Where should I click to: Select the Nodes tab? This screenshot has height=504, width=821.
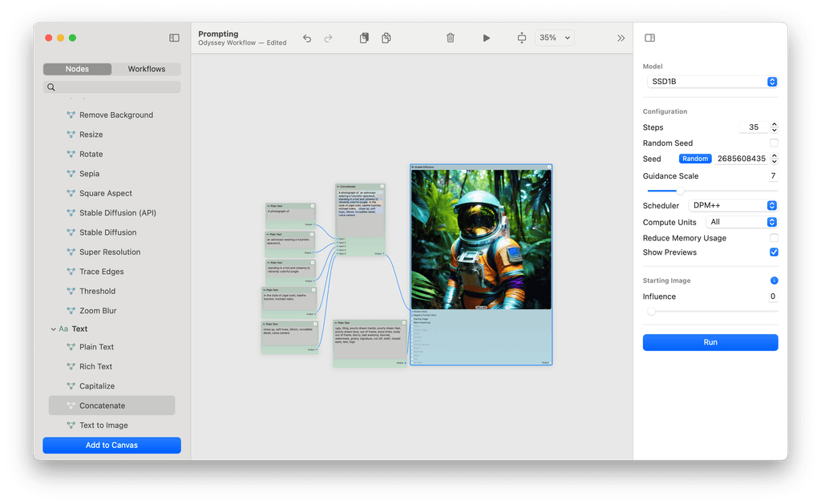click(x=77, y=69)
